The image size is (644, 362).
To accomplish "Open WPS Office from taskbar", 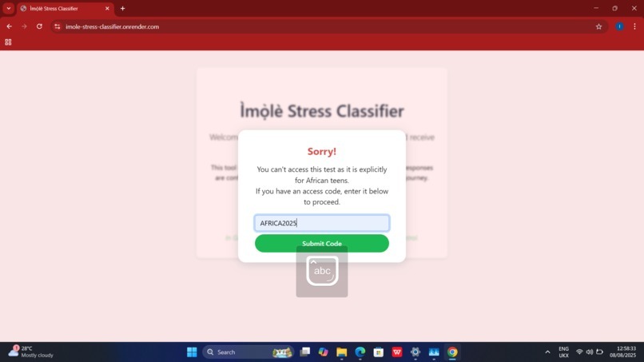I will [397, 352].
